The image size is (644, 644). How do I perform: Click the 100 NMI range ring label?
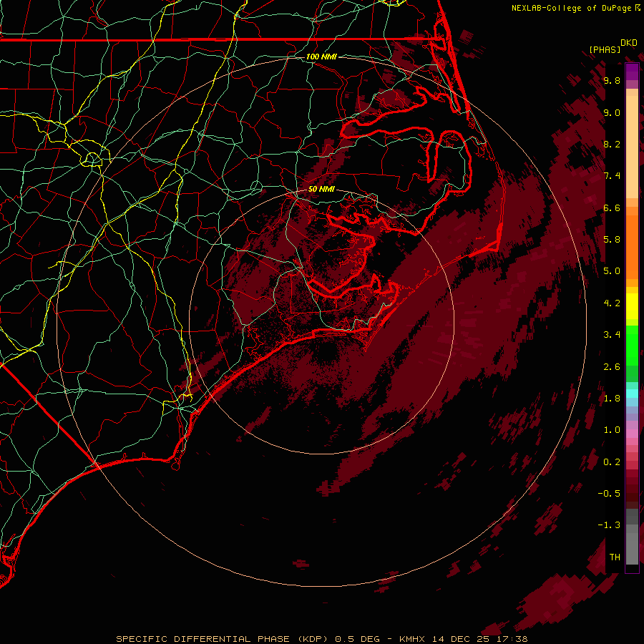pyautogui.click(x=321, y=57)
